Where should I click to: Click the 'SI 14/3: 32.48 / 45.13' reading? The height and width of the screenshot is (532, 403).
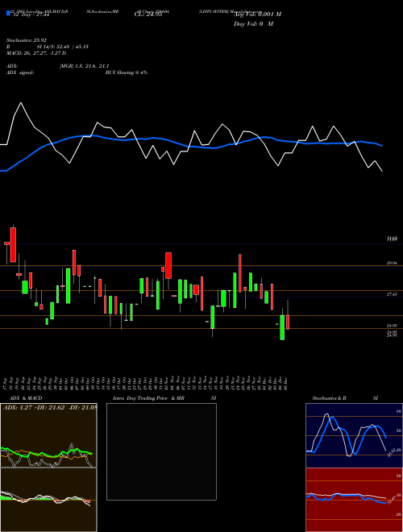(63, 47)
